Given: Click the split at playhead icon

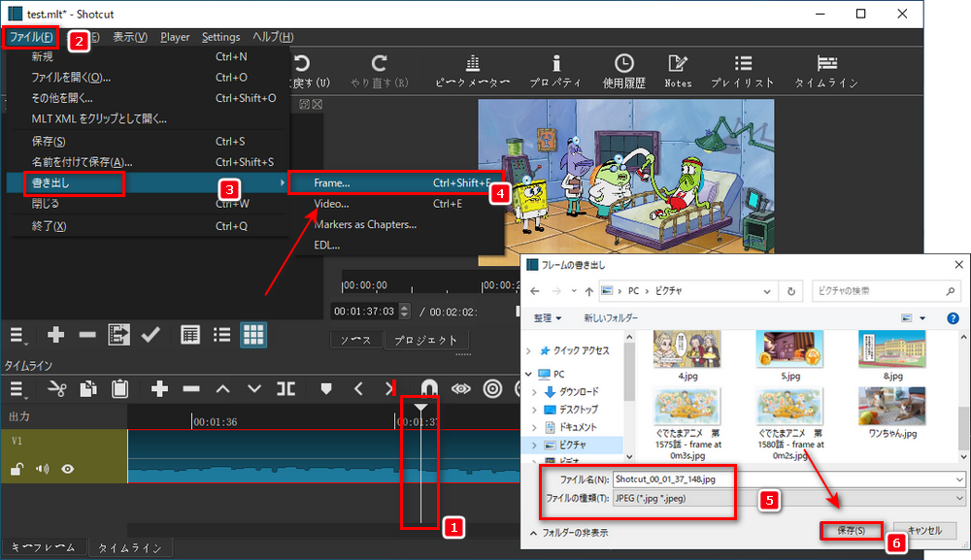Looking at the screenshot, I should point(285,388).
